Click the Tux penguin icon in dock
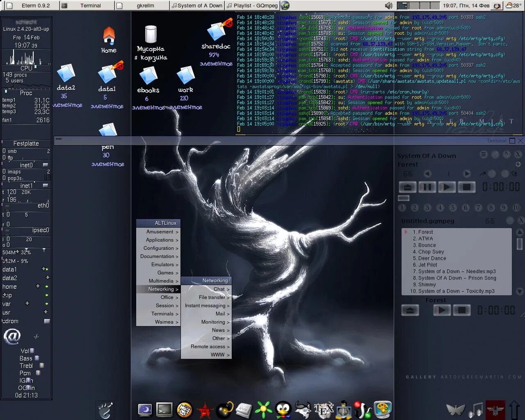525x420 pixels. pos(283,410)
